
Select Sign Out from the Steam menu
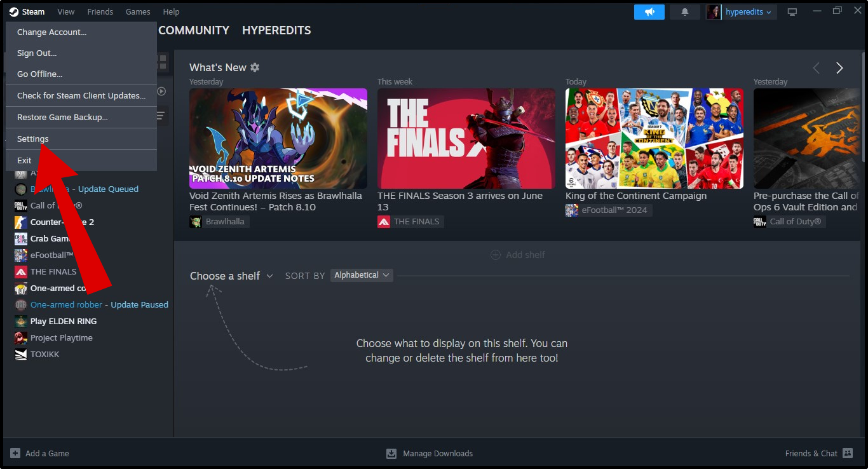[81, 53]
